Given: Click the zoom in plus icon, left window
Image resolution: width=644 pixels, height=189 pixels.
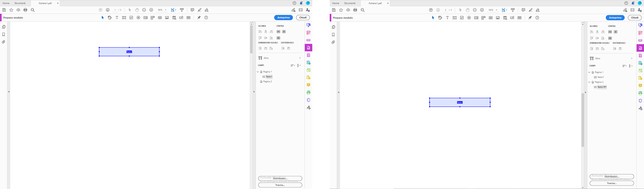Looking at the screenshot, I should [x=151, y=10].
